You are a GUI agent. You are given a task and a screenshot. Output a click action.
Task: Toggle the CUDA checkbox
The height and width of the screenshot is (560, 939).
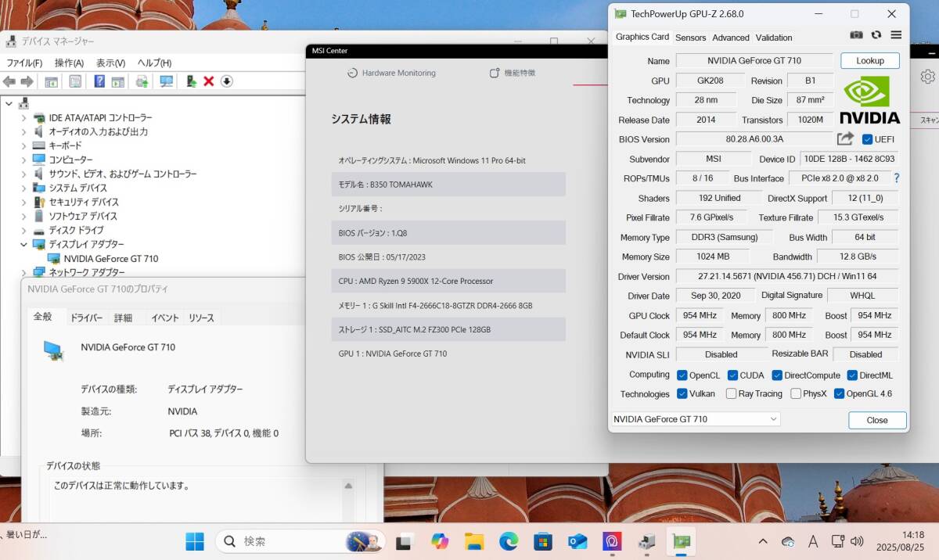(x=733, y=375)
